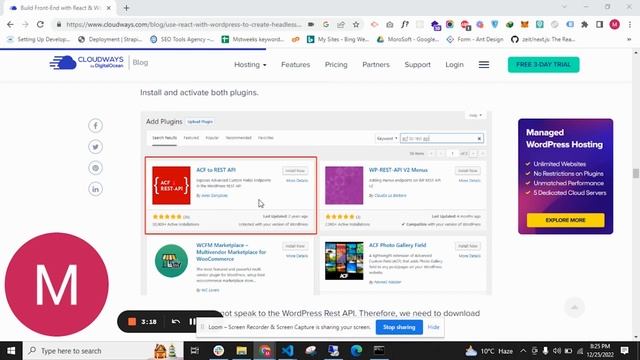Bookmark this page with star icon
The height and width of the screenshot is (360, 640).
356,24
